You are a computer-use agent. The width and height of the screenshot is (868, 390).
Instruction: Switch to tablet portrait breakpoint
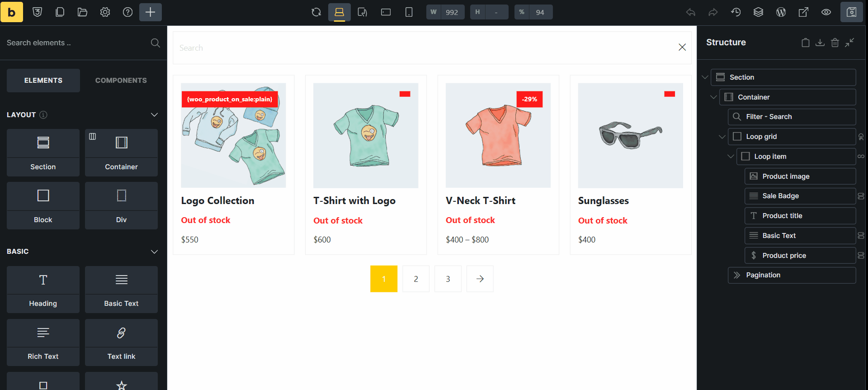363,12
